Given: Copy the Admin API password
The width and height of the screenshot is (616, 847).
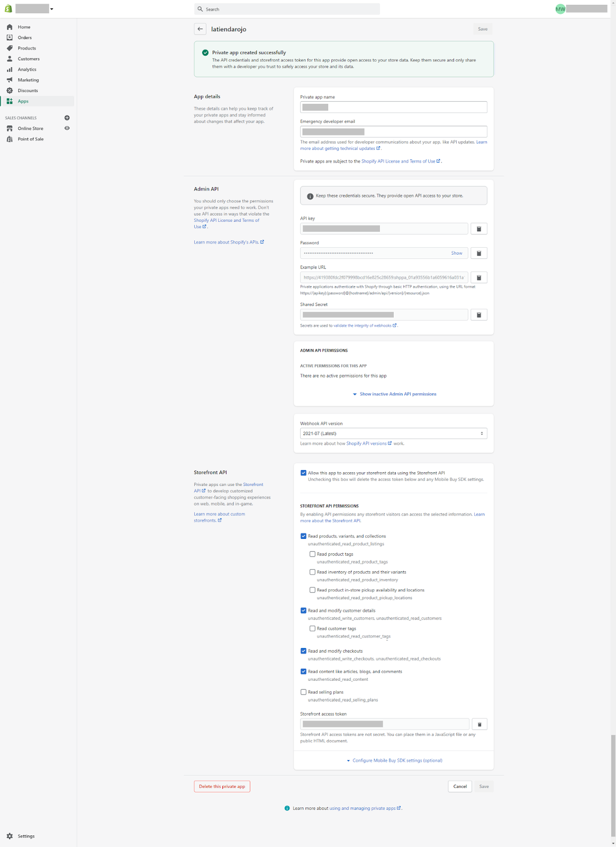Looking at the screenshot, I should (478, 253).
